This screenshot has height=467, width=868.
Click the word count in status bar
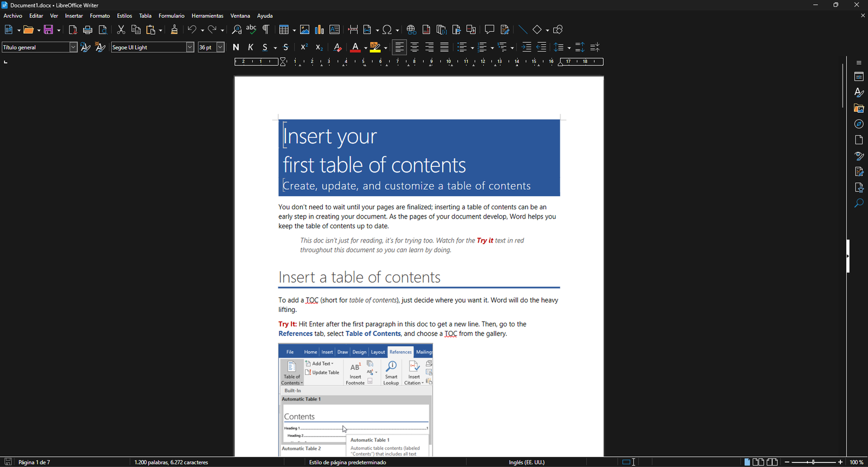171,463
